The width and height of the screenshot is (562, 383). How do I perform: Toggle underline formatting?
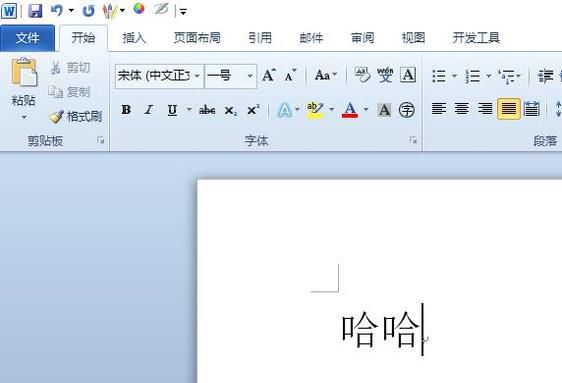(172, 110)
